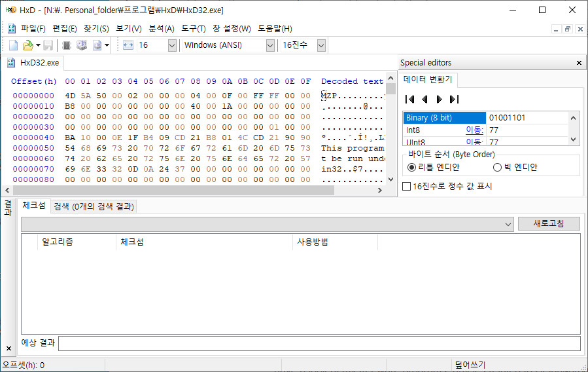Open the 창 설정(W) menu

point(232,29)
